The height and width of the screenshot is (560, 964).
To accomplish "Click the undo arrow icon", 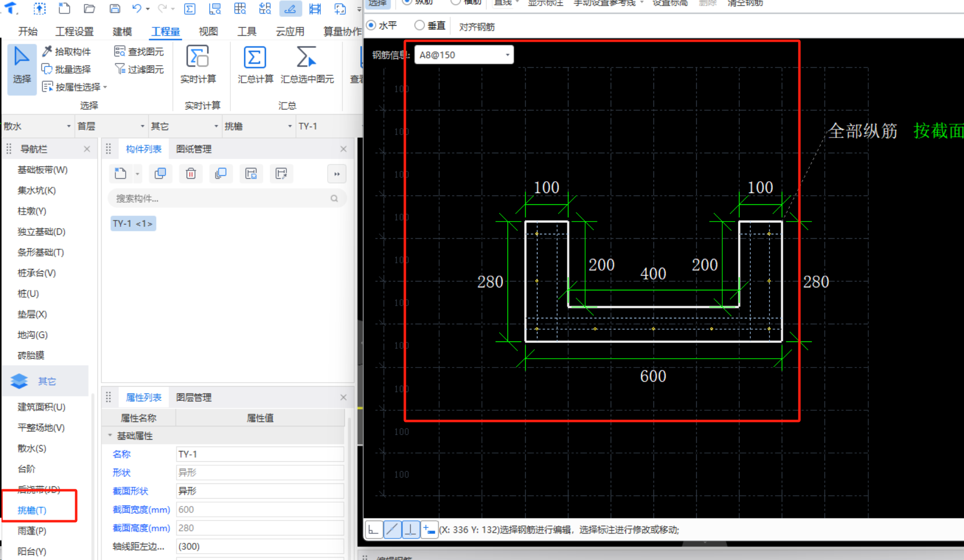I will pyautogui.click(x=137, y=8).
